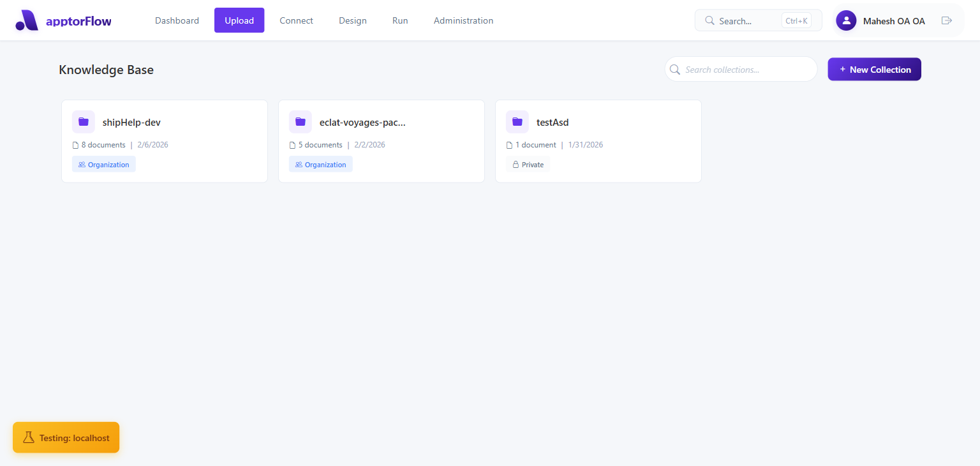The width and height of the screenshot is (980, 466).
Task: Open the Administration menu
Action: pos(463,20)
